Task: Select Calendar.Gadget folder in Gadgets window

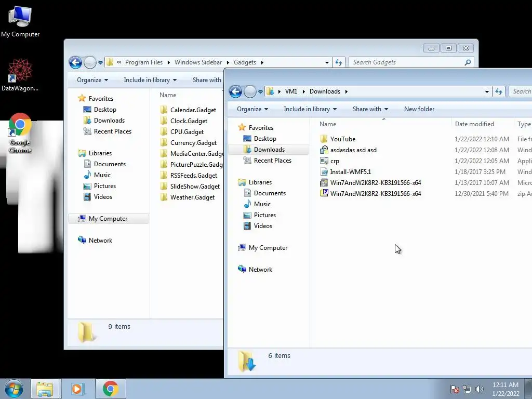Action: point(193,110)
